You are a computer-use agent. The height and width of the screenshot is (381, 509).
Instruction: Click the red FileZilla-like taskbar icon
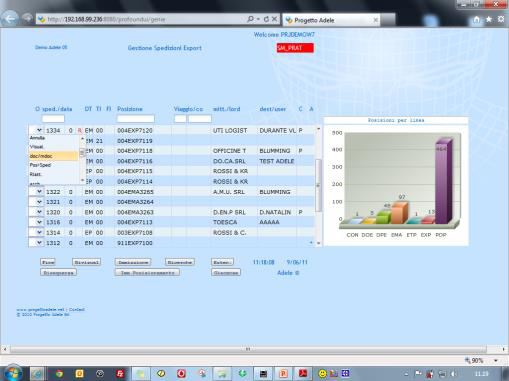pyautogui.click(x=120, y=374)
